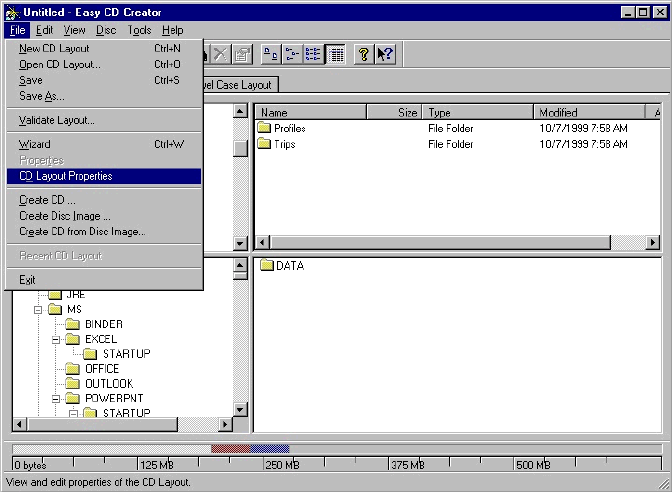Choose Exit from File menu
Image resolution: width=672 pixels, height=492 pixels.
pyautogui.click(x=104, y=280)
